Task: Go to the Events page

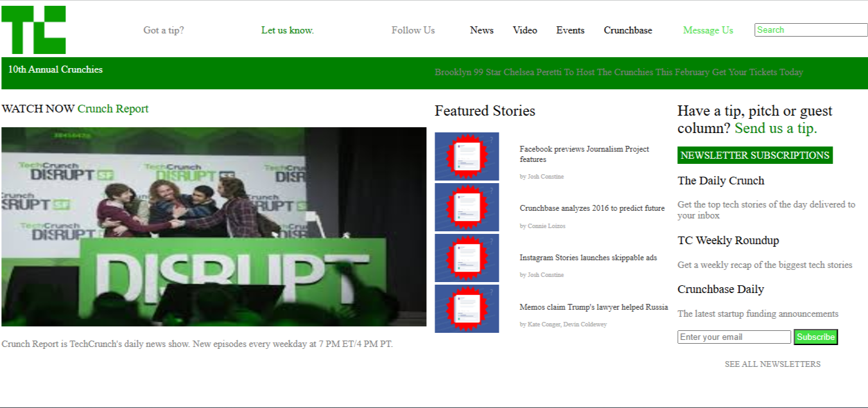Action: pyautogui.click(x=570, y=30)
